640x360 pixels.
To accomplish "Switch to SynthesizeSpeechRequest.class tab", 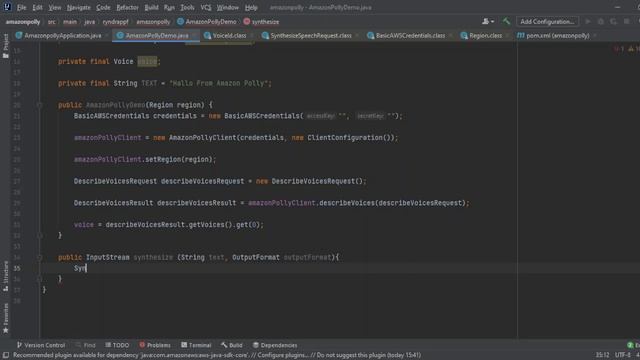I will [310, 36].
